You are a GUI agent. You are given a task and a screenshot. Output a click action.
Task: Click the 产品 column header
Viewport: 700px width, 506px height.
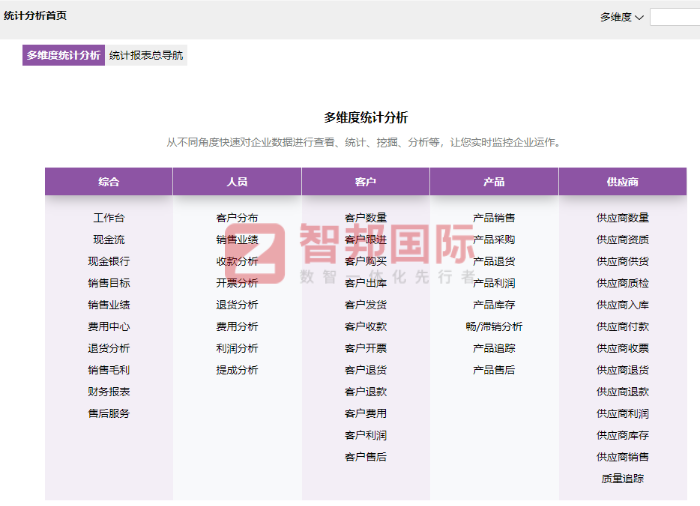(x=494, y=182)
